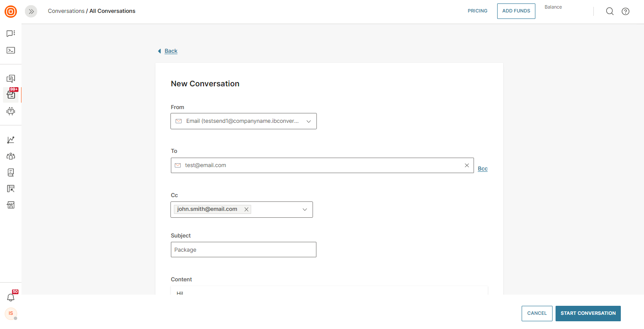Remove john.smith@email.com from Cc
Screen dimensions: 644x329
[246, 210]
